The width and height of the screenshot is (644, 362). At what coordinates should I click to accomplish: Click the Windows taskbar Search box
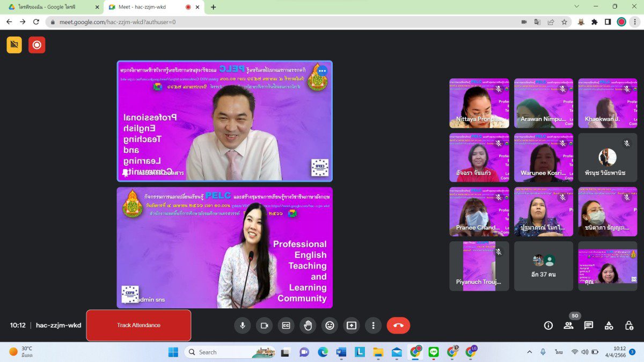click(x=230, y=352)
